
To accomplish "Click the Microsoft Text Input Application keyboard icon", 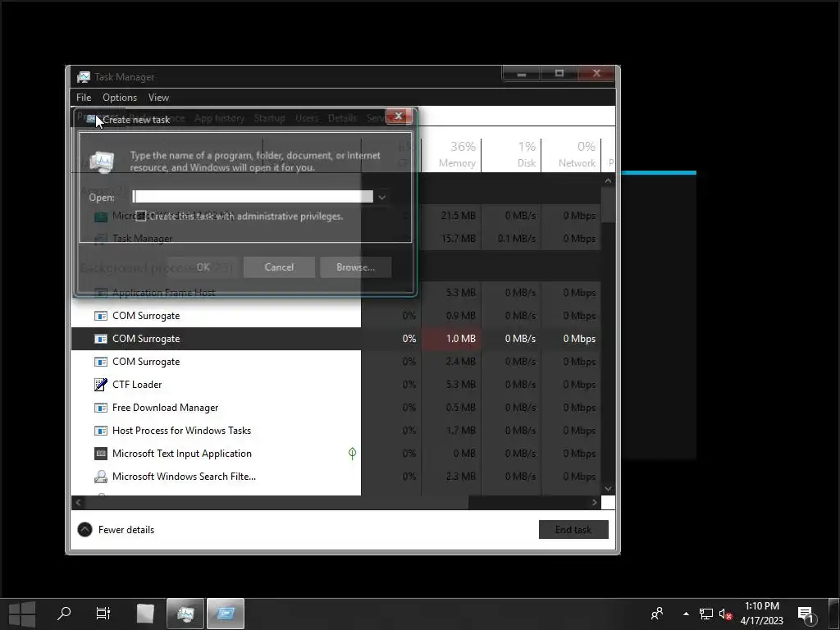I will (101, 454).
